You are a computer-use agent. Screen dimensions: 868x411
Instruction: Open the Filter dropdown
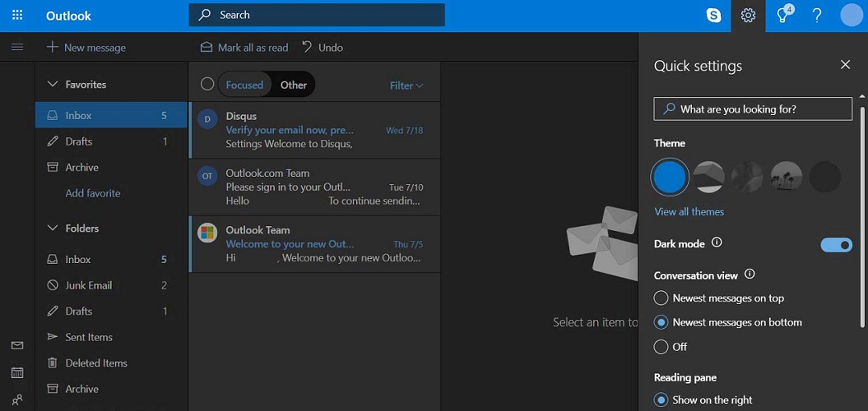click(x=406, y=85)
